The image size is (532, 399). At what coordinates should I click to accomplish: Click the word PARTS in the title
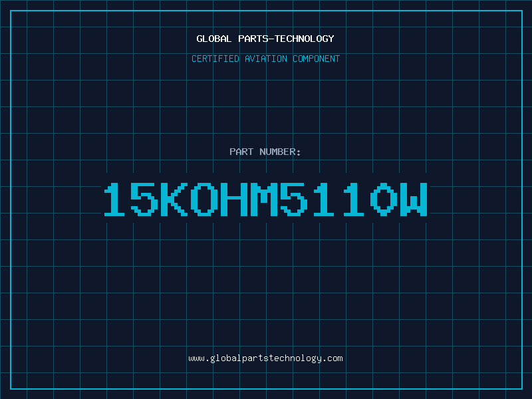tap(253, 39)
